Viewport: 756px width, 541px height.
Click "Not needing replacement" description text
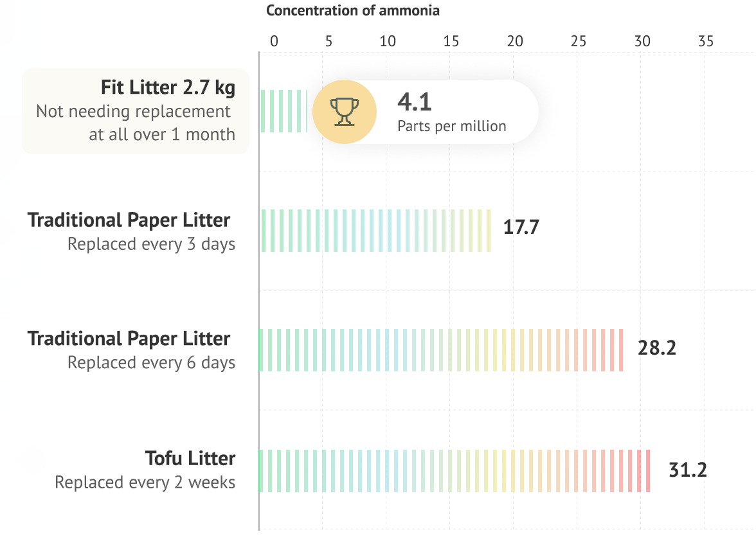tap(133, 111)
